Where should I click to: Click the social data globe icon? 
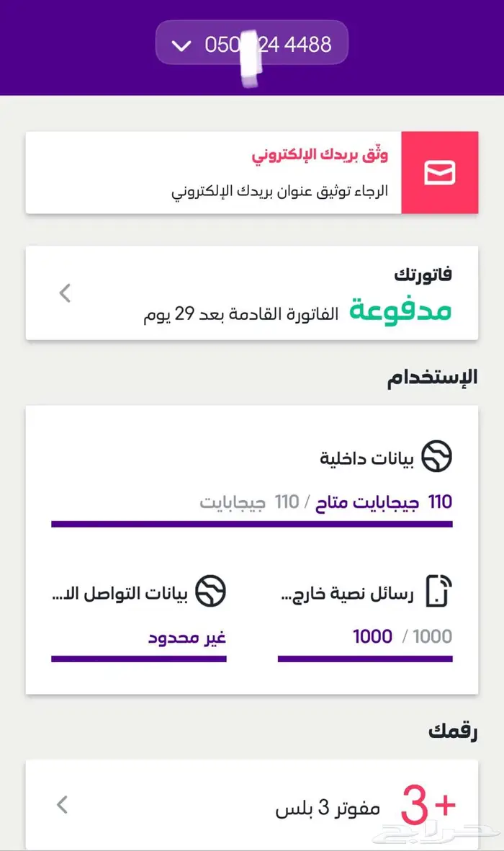coord(211,591)
